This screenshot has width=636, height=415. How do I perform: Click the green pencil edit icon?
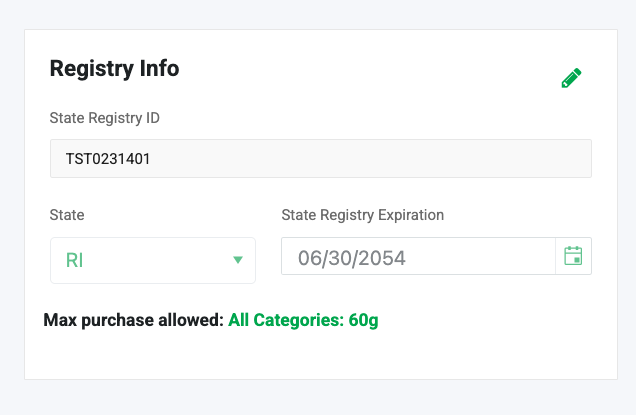pyautogui.click(x=571, y=79)
